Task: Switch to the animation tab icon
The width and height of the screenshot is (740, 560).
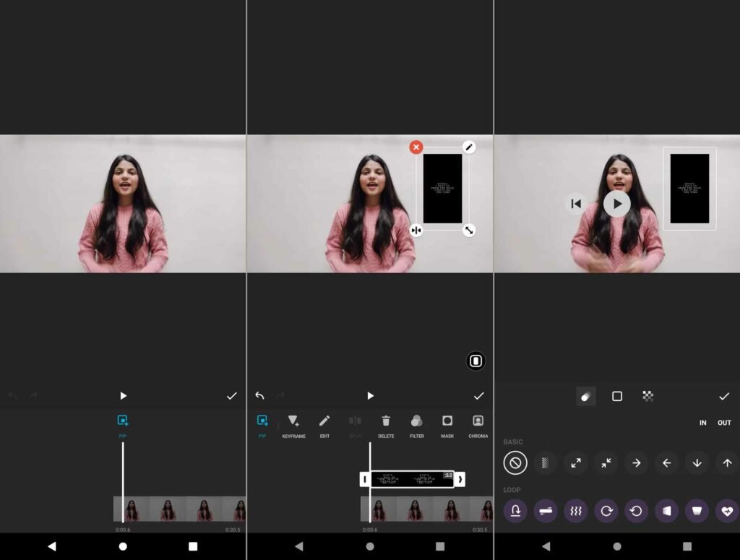Action: click(x=586, y=396)
